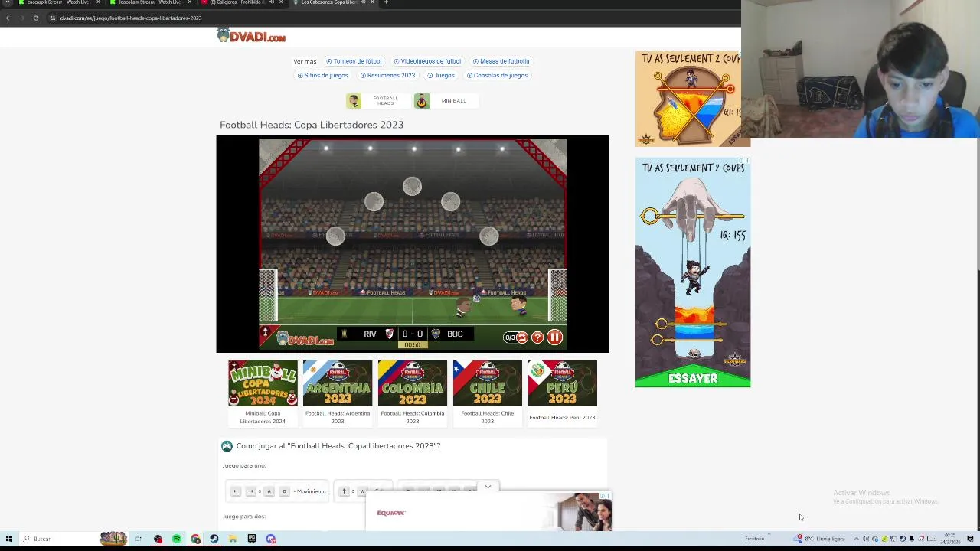Screen dimensions: 980x551
Task: Open the Juegos link
Action: point(441,75)
